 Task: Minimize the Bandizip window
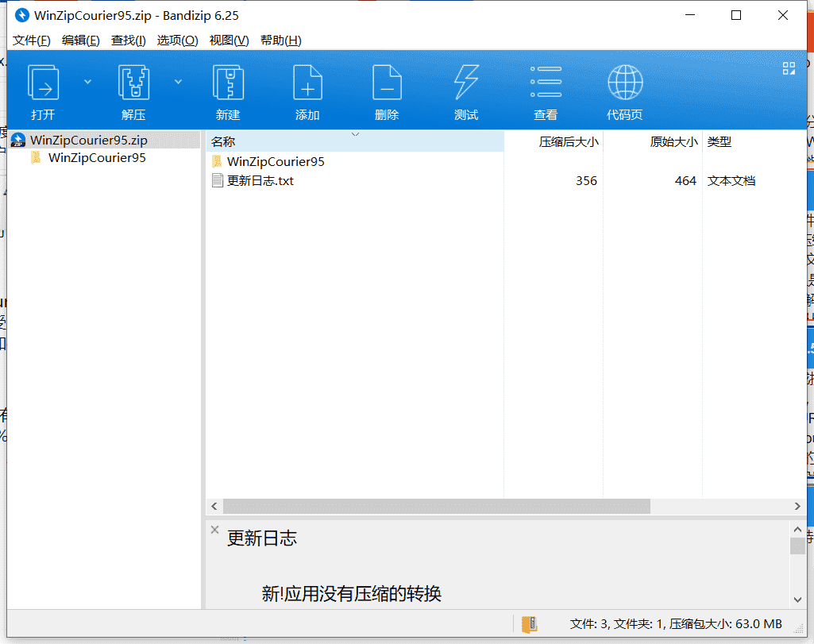[690, 16]
